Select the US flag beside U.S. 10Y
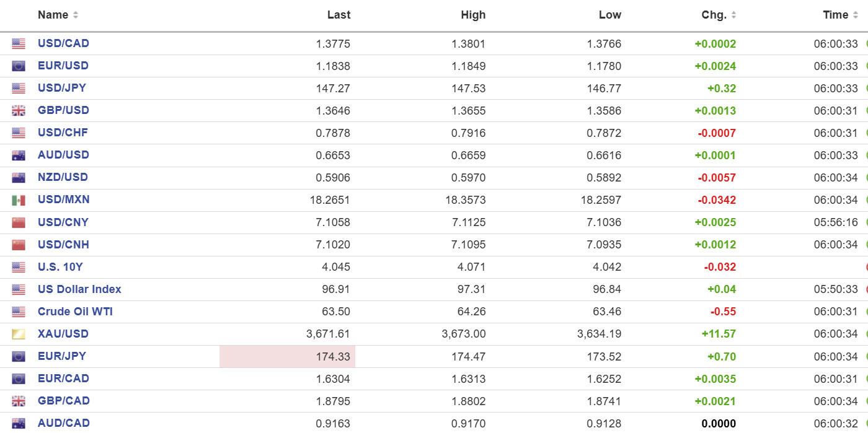The image size is (868, 433). 19,267
